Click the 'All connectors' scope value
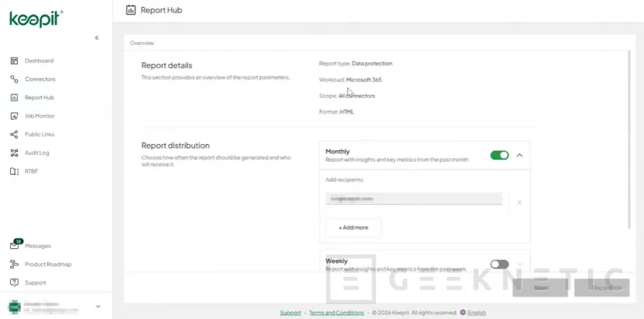The height and width of the screenshot is (319, 644). pyautogui.click(x=357, y=96)
